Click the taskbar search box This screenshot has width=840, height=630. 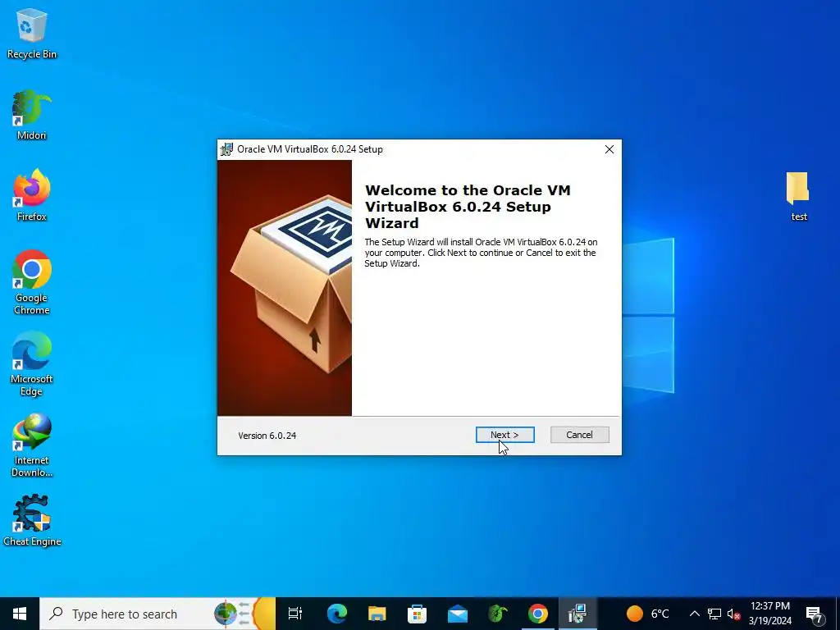[x=157, y=614]
